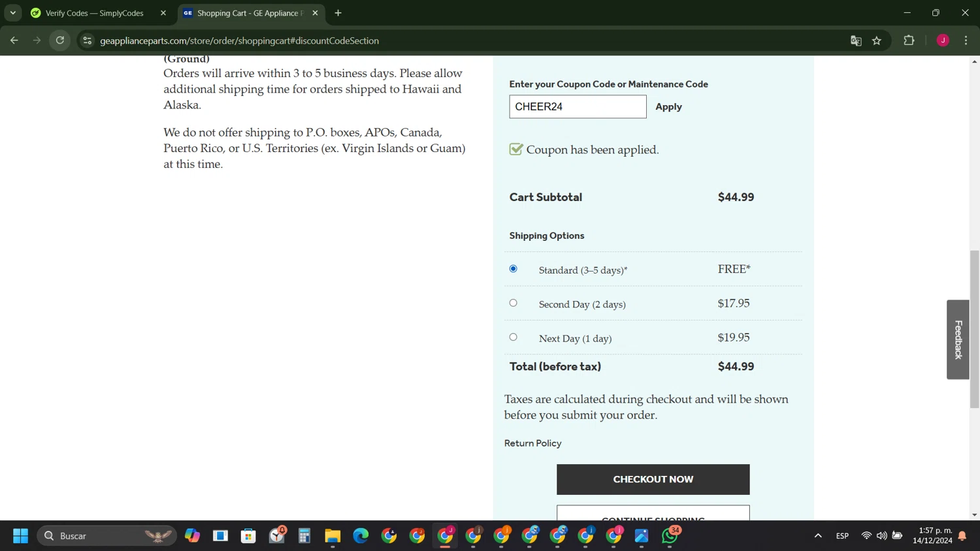
Task: View site information icon in address bar
Action: coord(87,40)
